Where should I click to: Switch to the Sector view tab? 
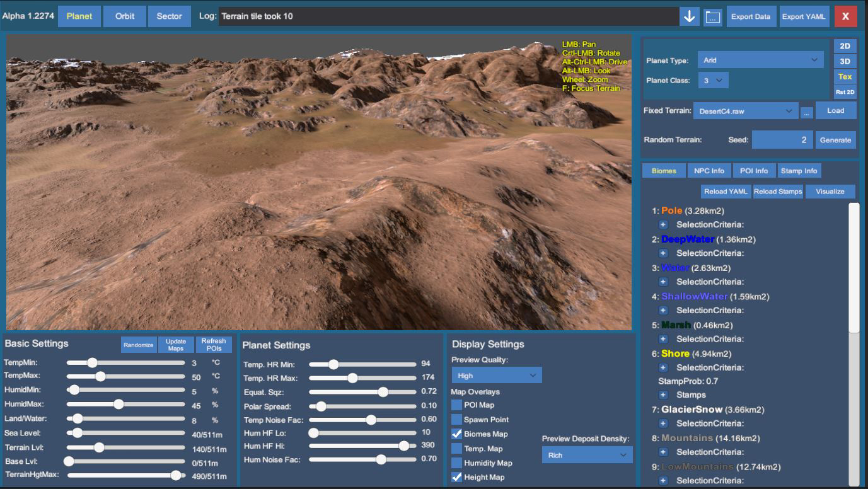click(x=170, y=16)
